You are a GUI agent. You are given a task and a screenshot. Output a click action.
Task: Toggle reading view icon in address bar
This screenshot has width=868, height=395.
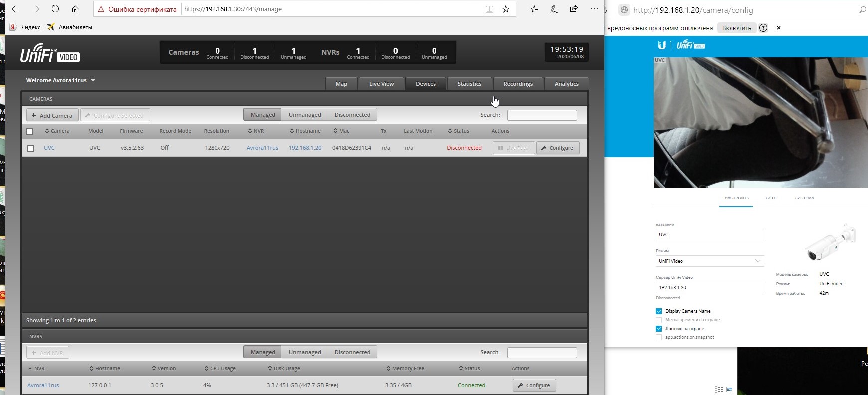[490, 9]
